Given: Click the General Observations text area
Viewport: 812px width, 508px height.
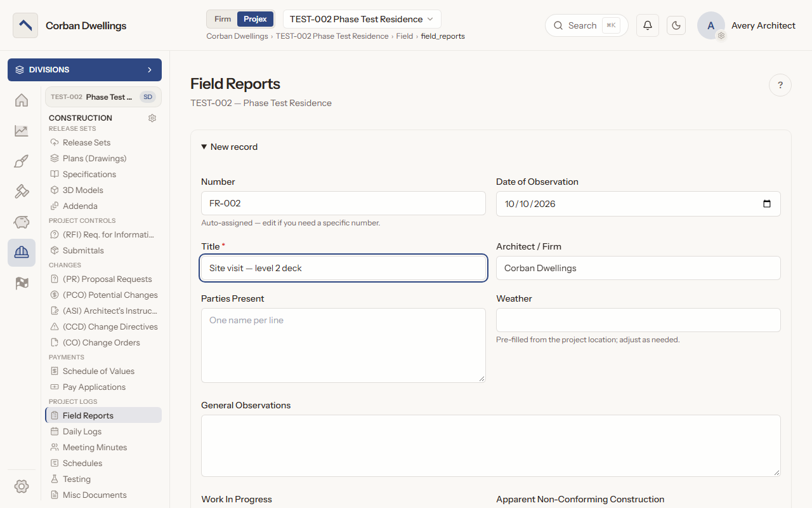Looking at the screenshot, I should click(491, 446).
